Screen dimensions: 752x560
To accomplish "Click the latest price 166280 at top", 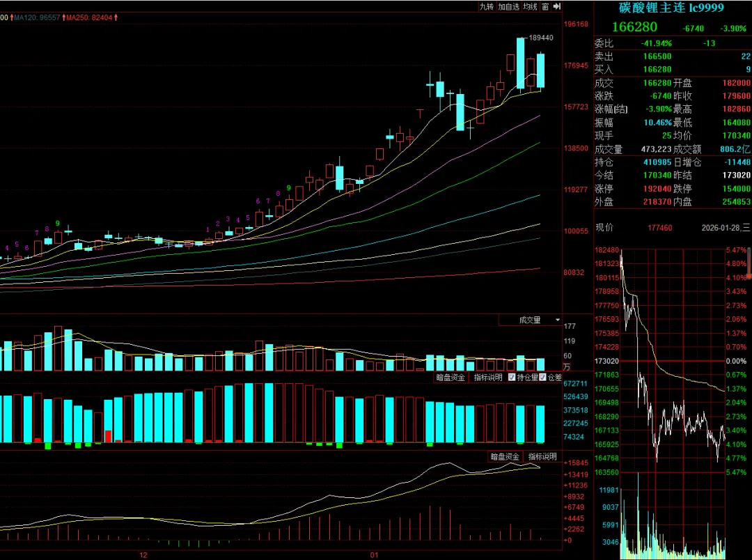I will 634,27.
